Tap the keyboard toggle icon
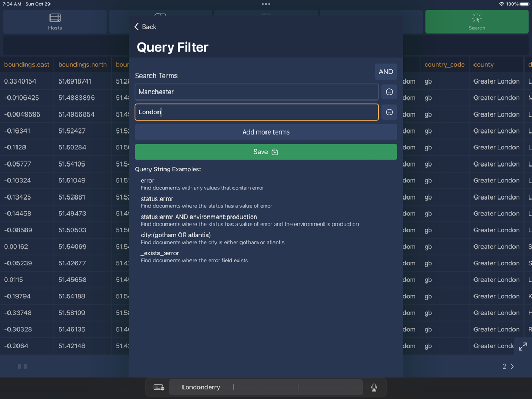The height and width of the screenshot is (399, 532). (x=159, y=387)
